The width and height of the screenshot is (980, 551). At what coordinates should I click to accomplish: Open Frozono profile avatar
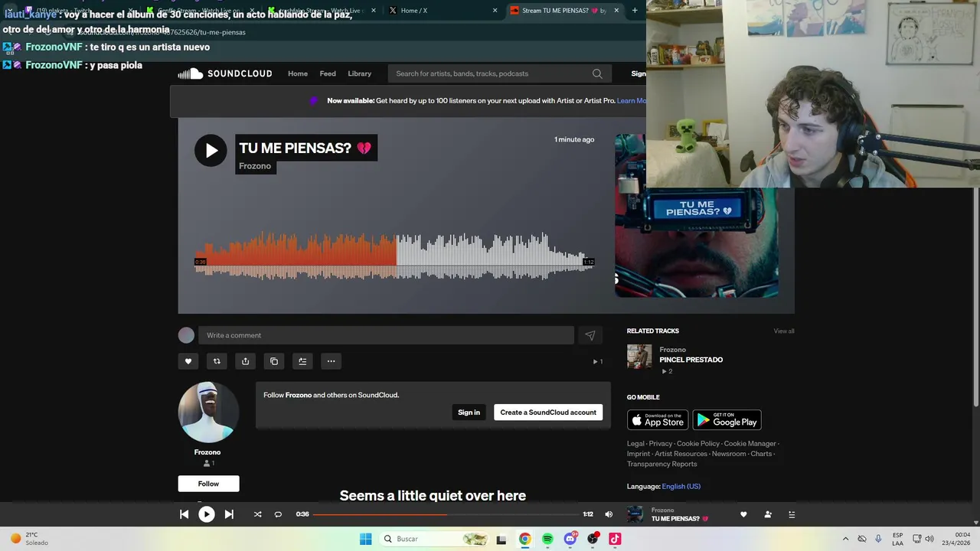pyautogui.click(x=208, y=412)
